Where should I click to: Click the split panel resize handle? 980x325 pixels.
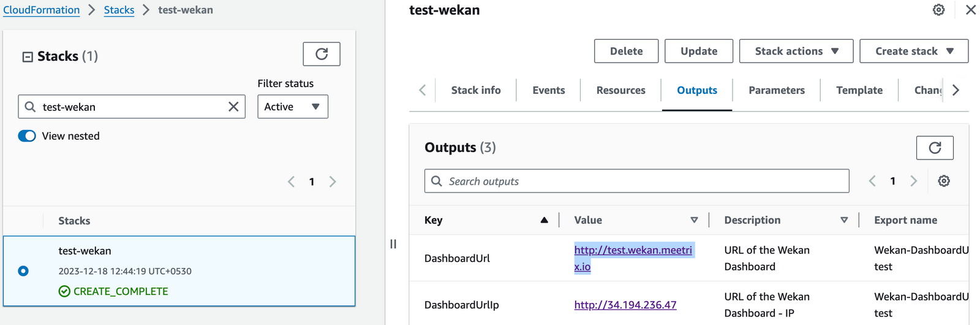393,244
